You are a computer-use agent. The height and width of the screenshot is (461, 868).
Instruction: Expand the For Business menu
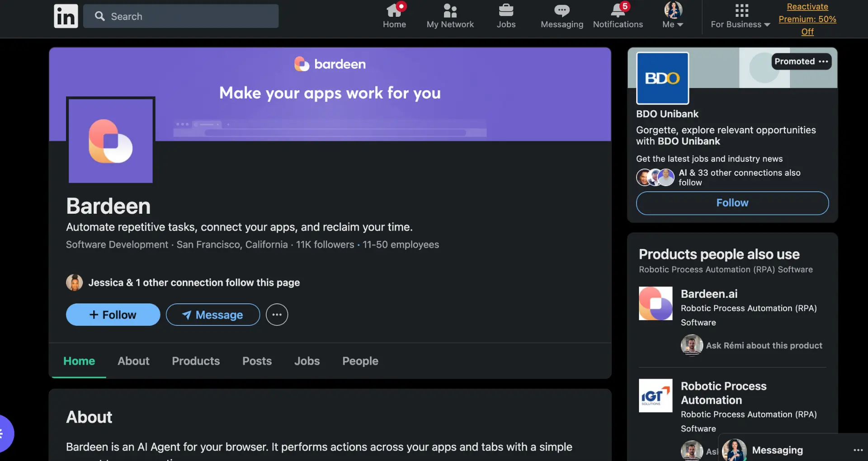click(x=741, y=16)
